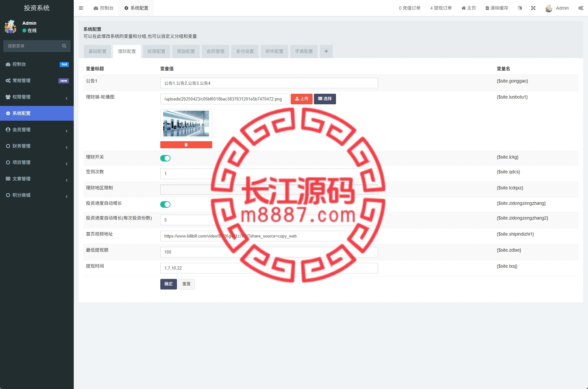Screen dimensions: 588x389
Task: Click the 轮播图 file path input
Action: pyautogui.click(x=225, y=99)
